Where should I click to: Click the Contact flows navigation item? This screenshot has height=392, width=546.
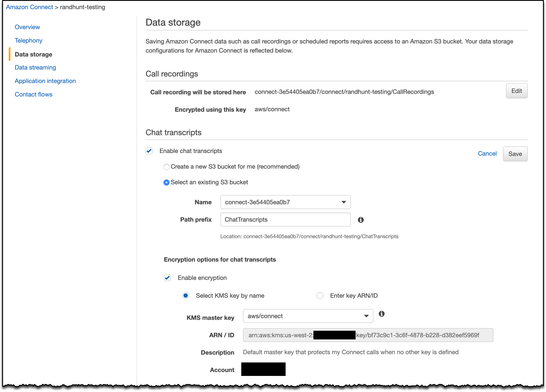pos(33,94)
